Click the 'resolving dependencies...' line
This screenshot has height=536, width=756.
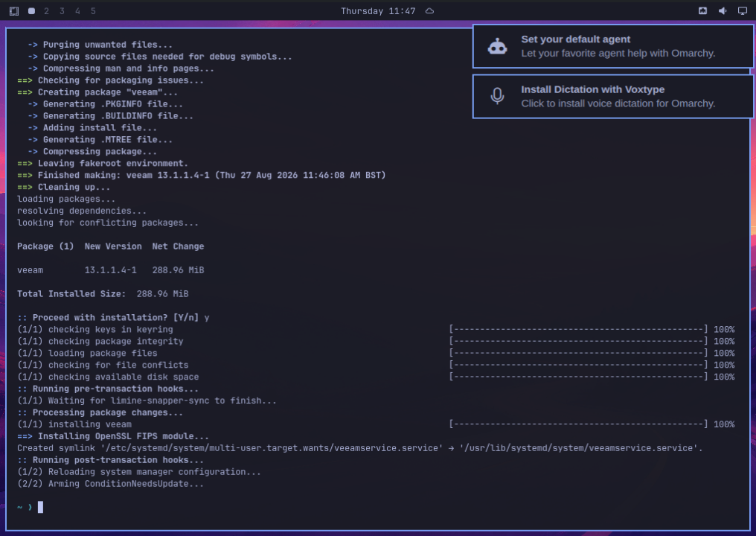pyautogui.click(x=82, y=211)
